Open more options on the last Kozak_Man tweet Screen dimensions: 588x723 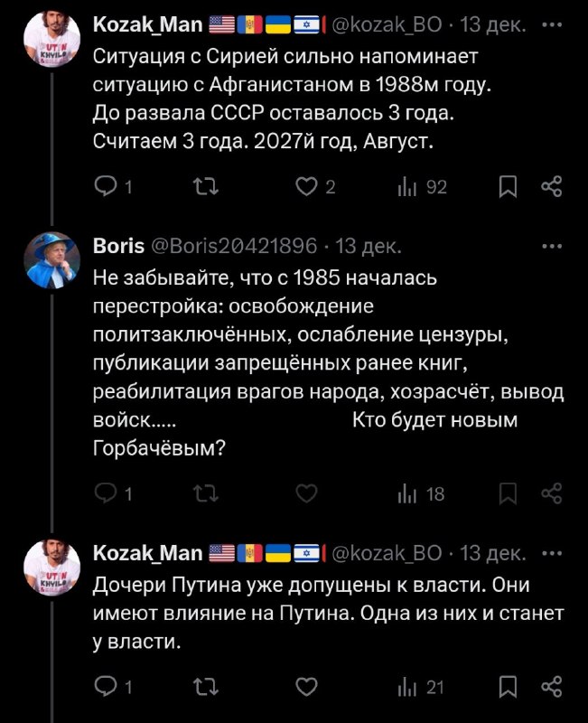pos(552,553)
